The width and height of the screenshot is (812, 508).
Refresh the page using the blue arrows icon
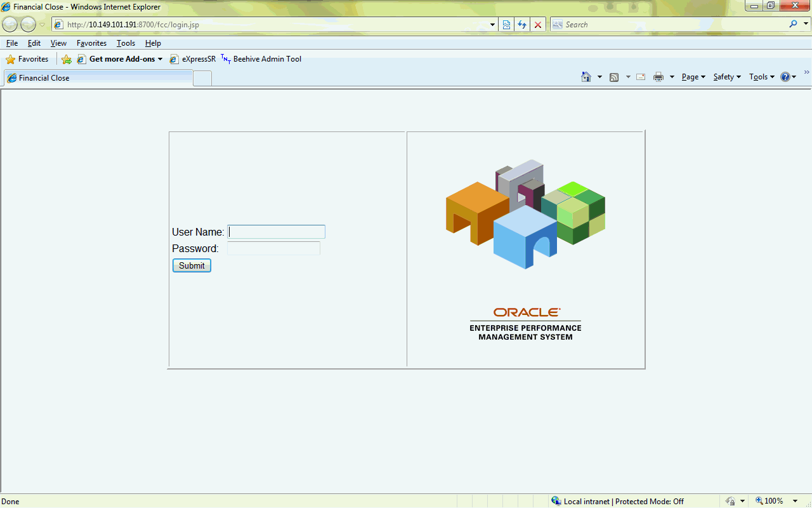pos(522,25)
